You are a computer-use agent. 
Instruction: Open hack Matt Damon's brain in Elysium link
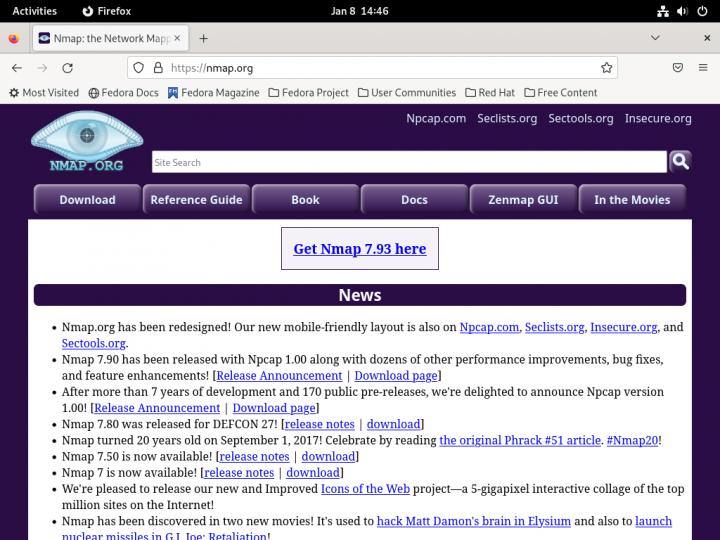(473, 521)
